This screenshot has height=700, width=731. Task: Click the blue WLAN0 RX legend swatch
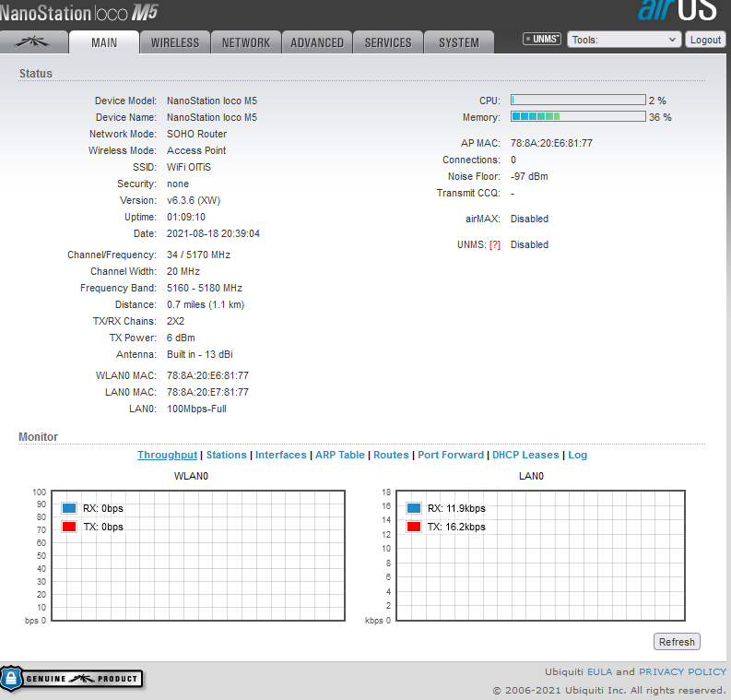coord(69,508)
